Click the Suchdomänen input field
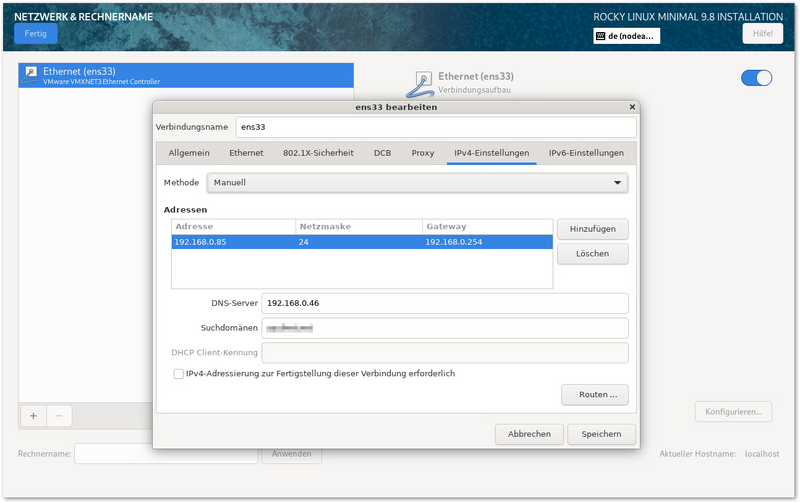This screenshot has height=503, width=800. [x=445, y=328]
